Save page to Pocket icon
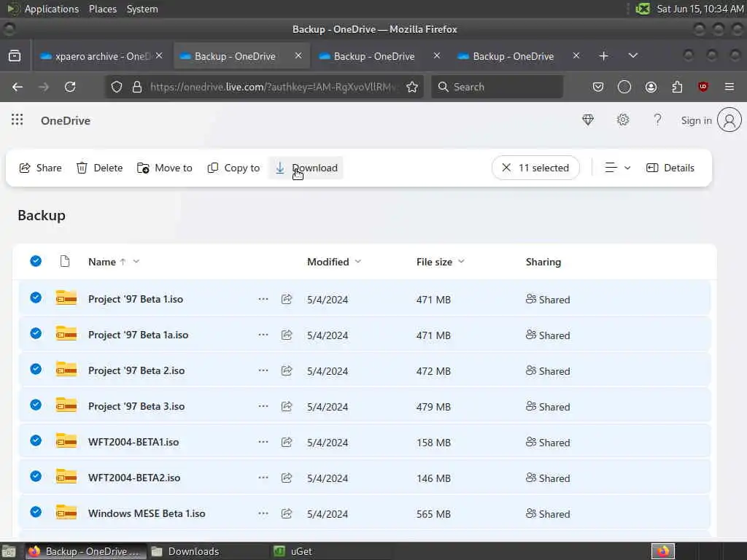 coord(598,87)
